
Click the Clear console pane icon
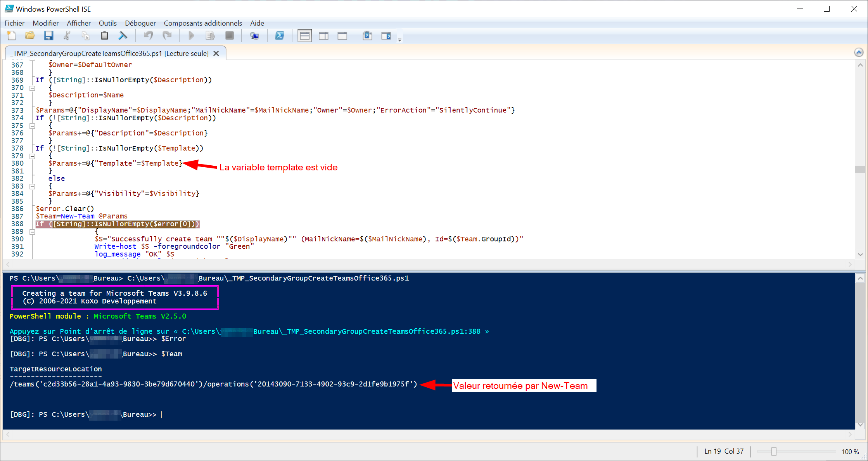tap(123, 36)
